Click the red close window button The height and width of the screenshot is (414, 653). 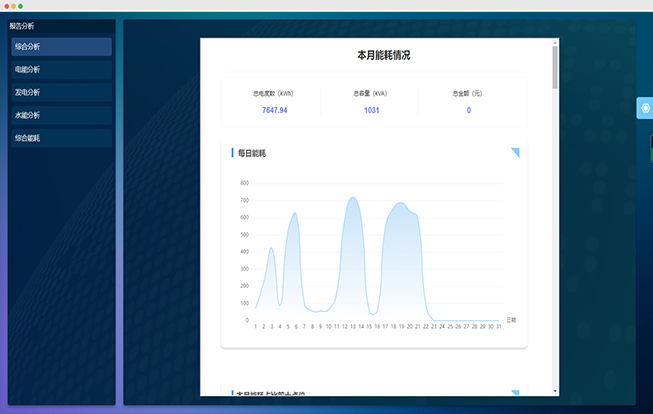[6, 6]
